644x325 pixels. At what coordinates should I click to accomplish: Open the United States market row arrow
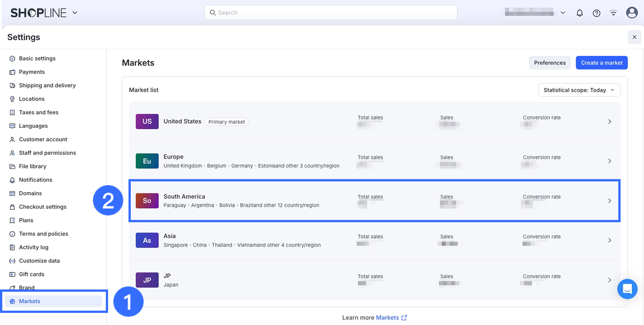pyautogui.click(x=609, y=122)
